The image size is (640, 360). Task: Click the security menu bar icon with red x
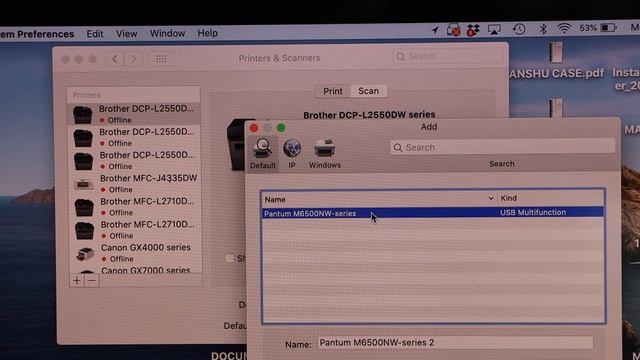pyautogui.click(x=453, y=30)
